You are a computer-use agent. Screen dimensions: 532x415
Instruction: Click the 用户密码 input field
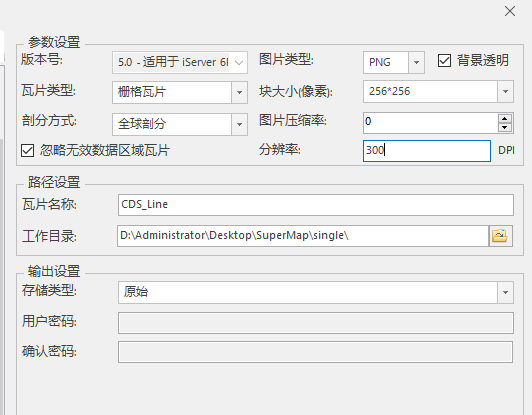(x=316, y=323)
